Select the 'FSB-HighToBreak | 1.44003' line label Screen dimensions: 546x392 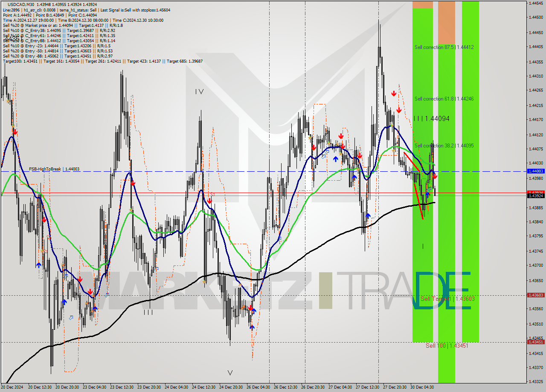(x=54, y=169)
